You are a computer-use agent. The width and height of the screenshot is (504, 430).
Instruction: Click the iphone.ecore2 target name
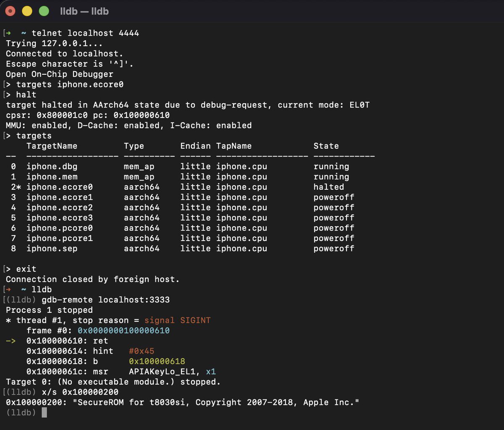60,207
